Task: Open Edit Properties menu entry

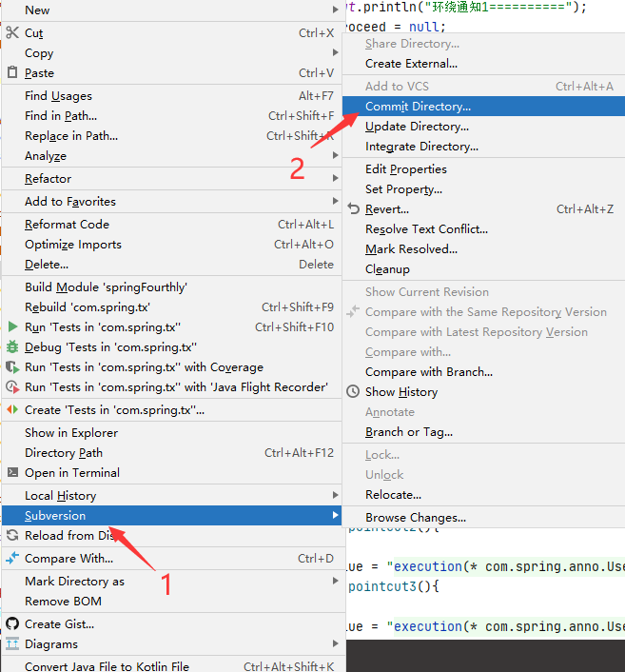Action: (x=483, y=168)
